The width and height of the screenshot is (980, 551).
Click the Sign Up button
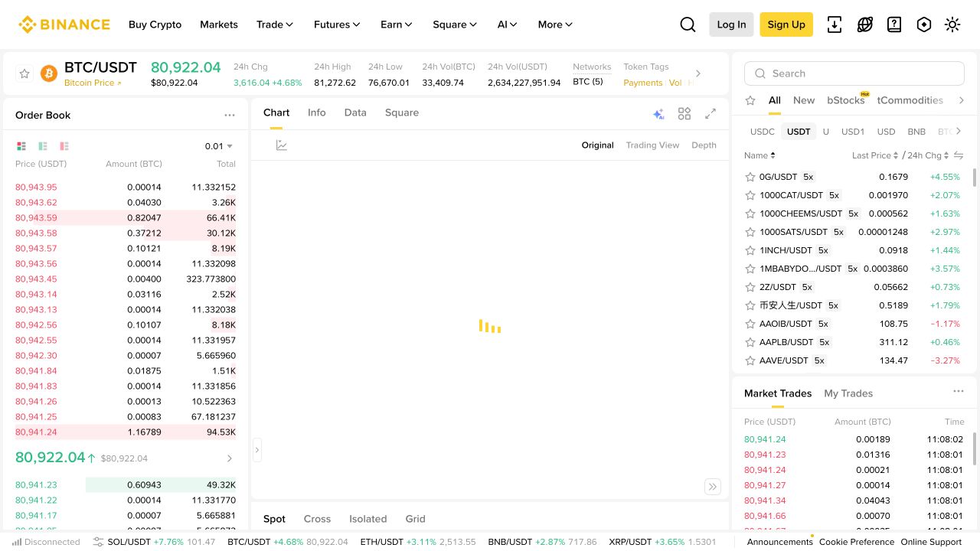tap(786, 24)
